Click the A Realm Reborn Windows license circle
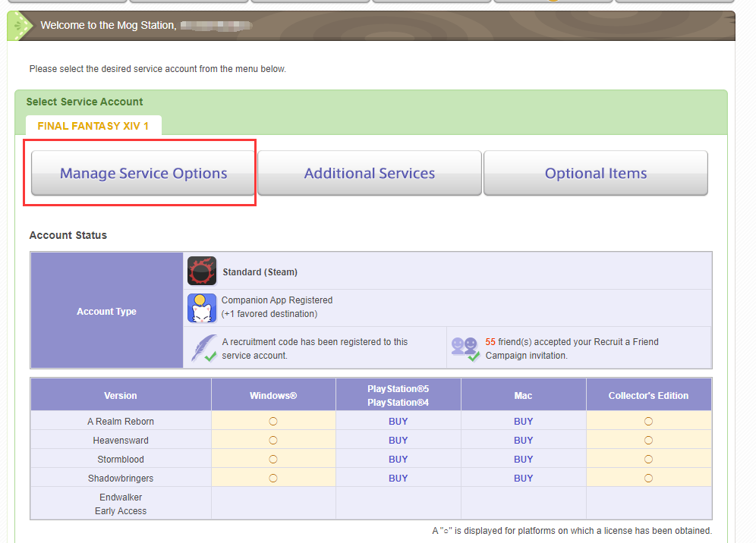The image size is (756, 543). tap(273, 421)
